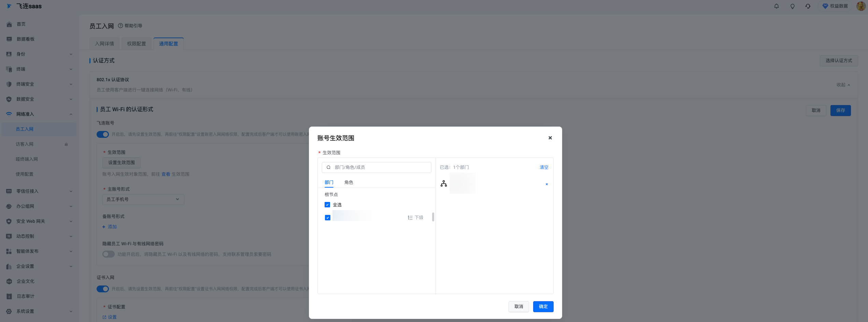The width and height of the screenshot is (868, 322).
Task: Click the 飞连saas logo icon
Action: point(9,6)
